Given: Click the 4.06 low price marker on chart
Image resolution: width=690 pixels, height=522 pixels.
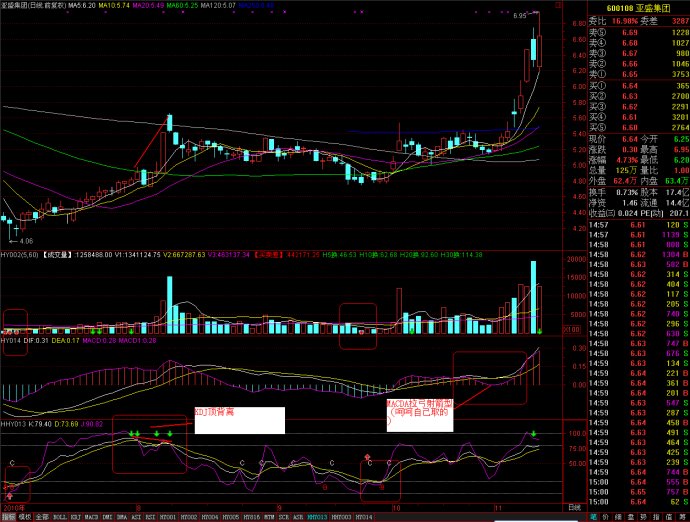Looking at the screenshot, I should point(26,241).
